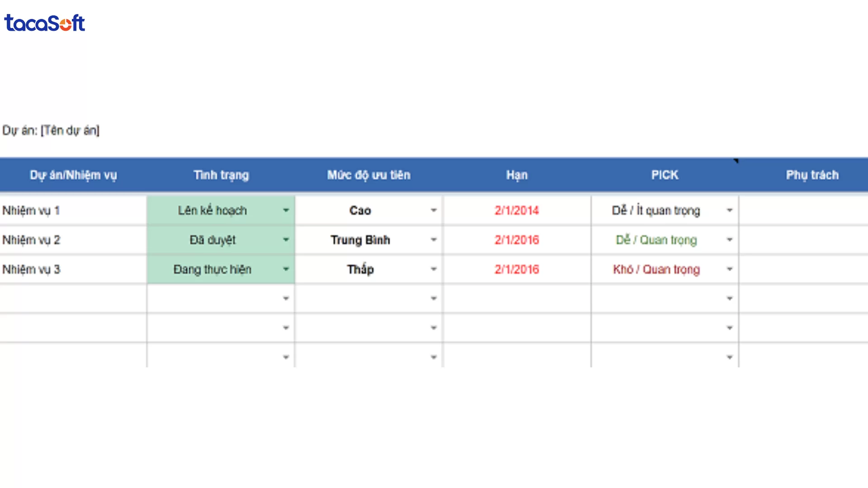Select the 'Tình trạng' column header
The width and height of the screenshot is (868, 488).
point(221,175)
